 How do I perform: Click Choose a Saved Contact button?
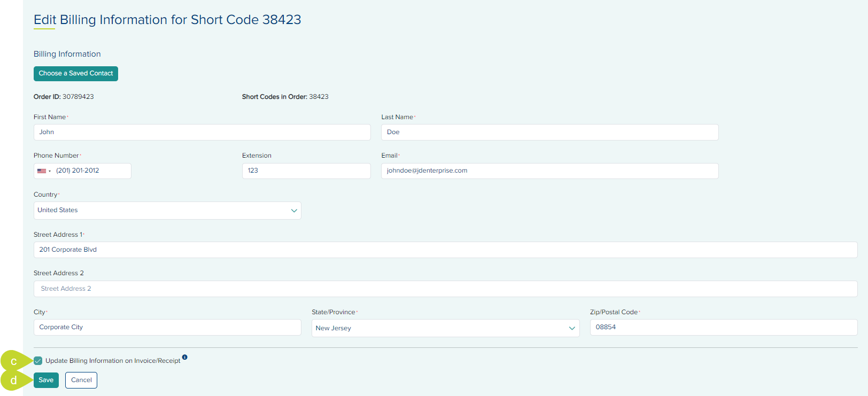76,74
